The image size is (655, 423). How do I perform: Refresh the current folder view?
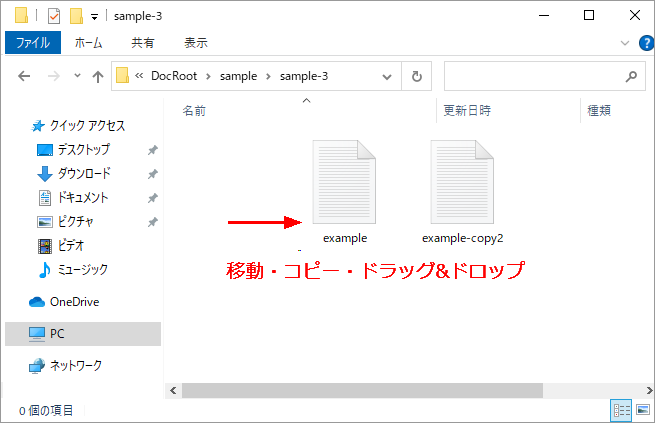click(417, 76)
